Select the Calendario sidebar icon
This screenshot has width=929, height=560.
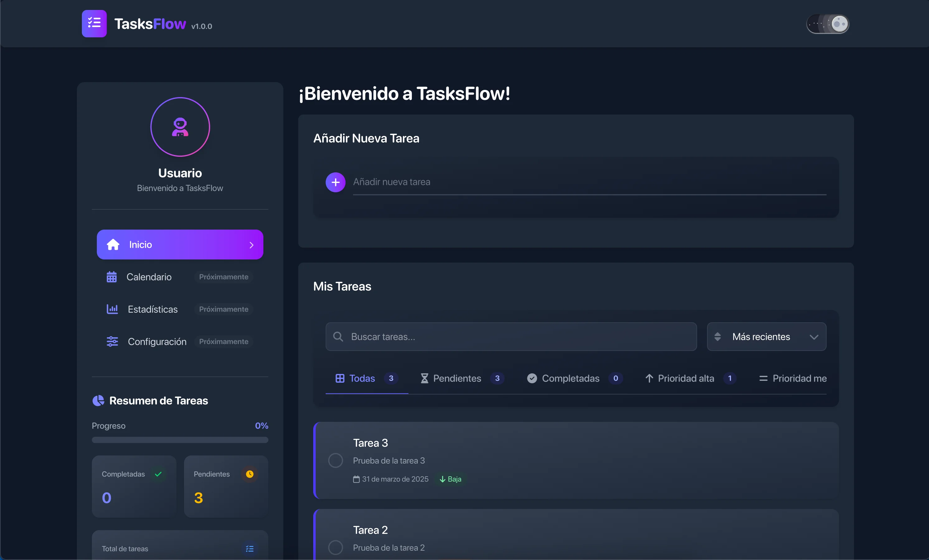pyautogui.click(x=112, y=277)
